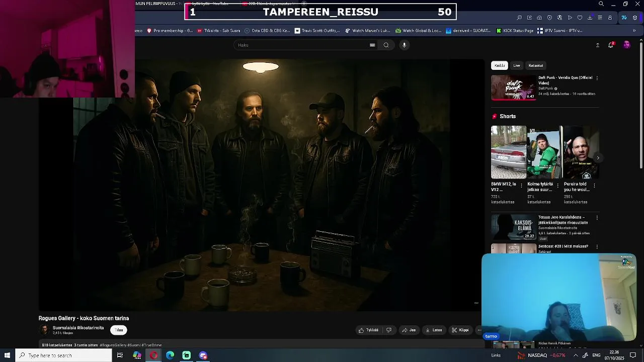The width and height of the screenshot is (644, 362).
Task: Click the dislike thumbs-down icon
Action: pos(389,330)
